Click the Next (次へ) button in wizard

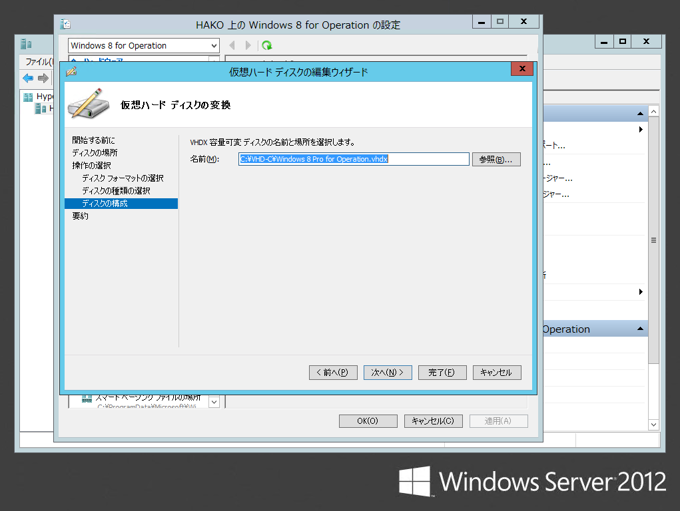[x=387, y=372]
